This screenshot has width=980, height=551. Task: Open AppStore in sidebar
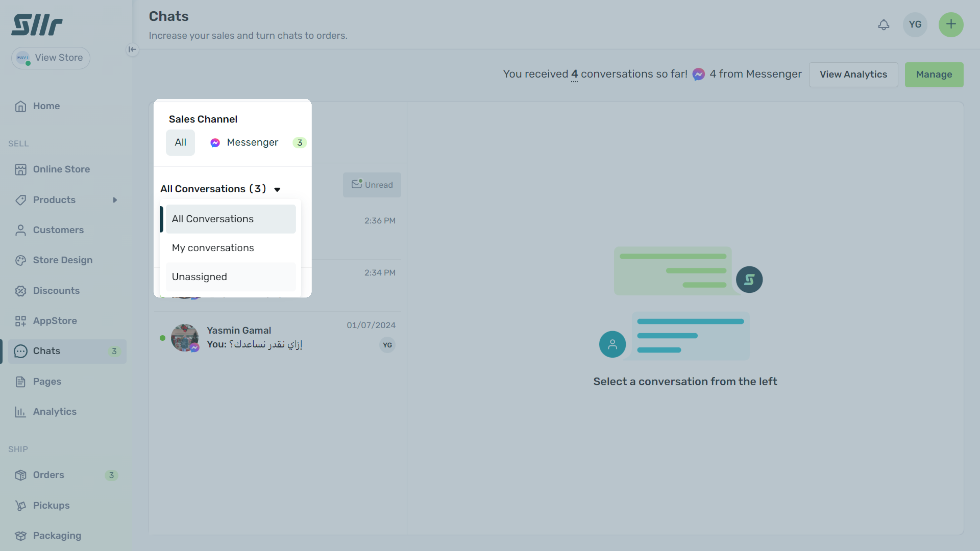[55, 321]
